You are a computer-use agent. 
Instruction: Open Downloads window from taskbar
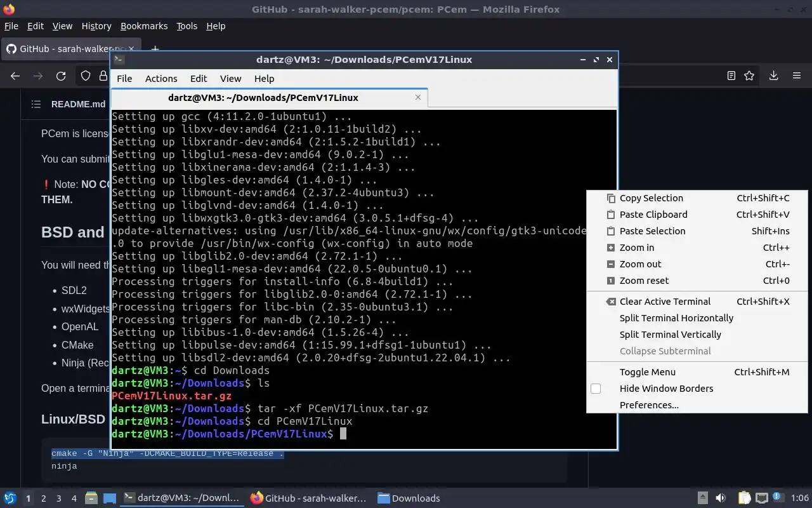(409, 498)
